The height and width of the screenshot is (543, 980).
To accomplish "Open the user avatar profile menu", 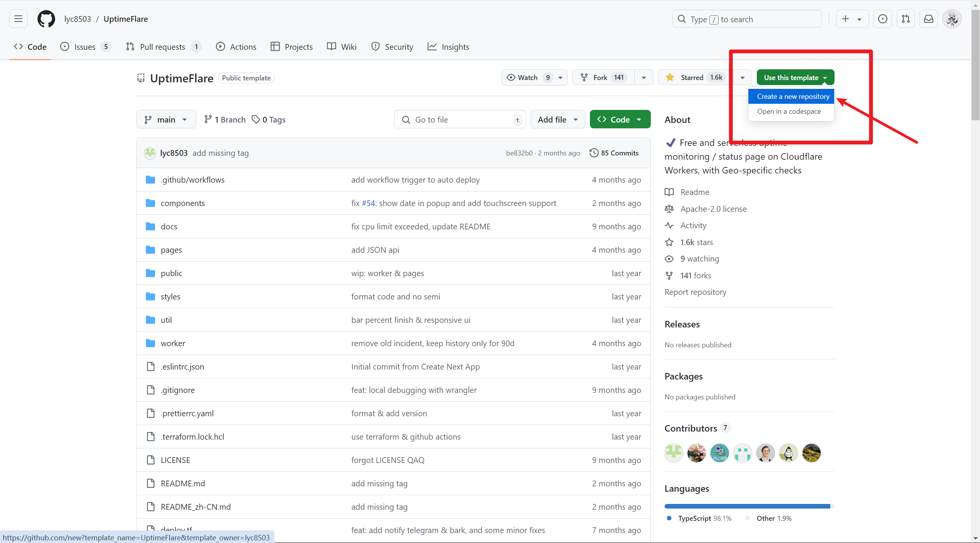I will click(x=952, y=19).
